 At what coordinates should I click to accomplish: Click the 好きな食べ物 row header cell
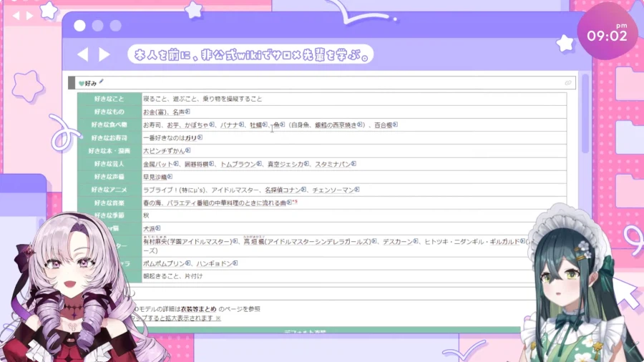pos(109,124)
